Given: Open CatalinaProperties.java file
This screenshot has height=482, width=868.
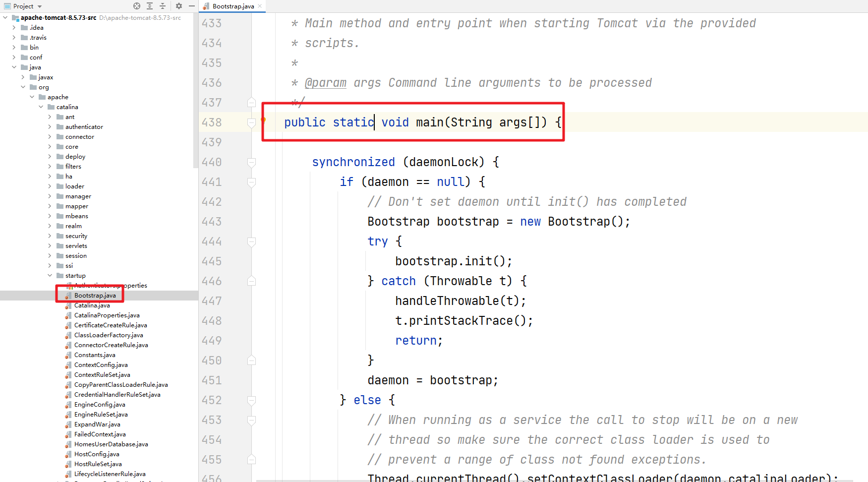Looking at the screenshot, I should (x=107, y=315).
